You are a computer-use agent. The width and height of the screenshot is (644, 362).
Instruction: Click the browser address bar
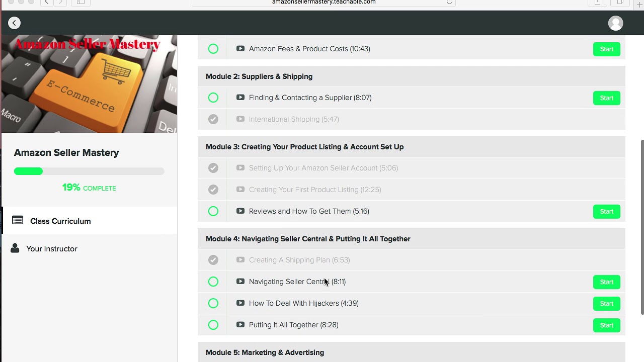coord(324,3)
